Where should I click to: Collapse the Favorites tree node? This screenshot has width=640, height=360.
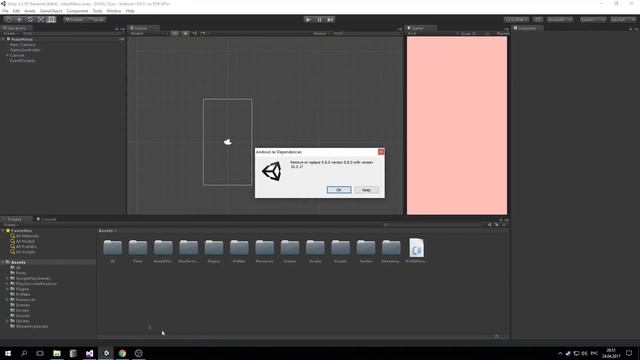pos(4,231)
